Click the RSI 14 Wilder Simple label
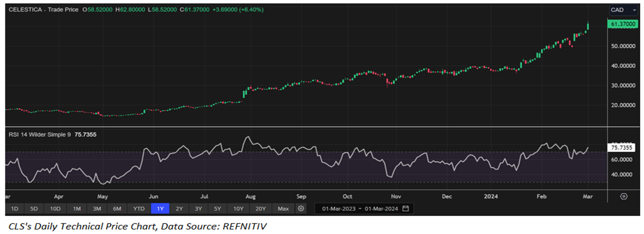This screenshot has height=234, width=644. point(40,134)
